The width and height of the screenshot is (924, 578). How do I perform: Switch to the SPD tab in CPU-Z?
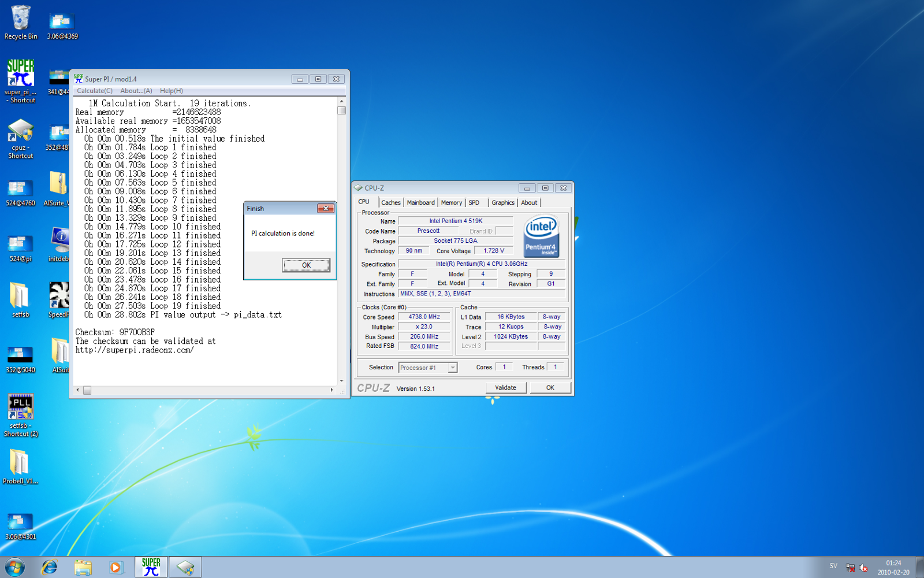[x=474, y=202]
